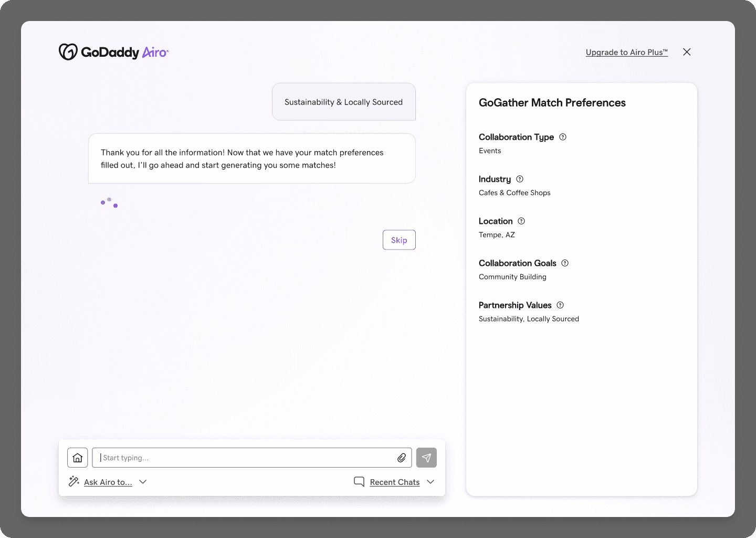Click the Skip button

coord(399,240)
